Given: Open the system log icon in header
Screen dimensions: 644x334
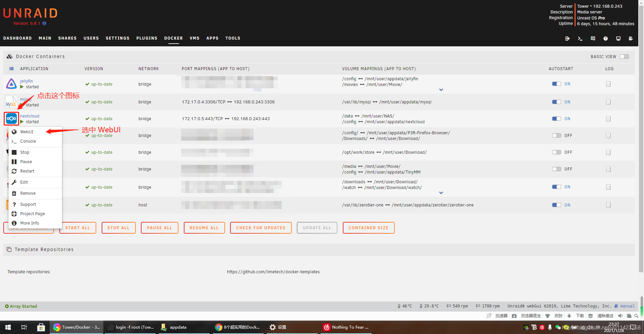Looking at the screenshot, I should pos(631,39).
